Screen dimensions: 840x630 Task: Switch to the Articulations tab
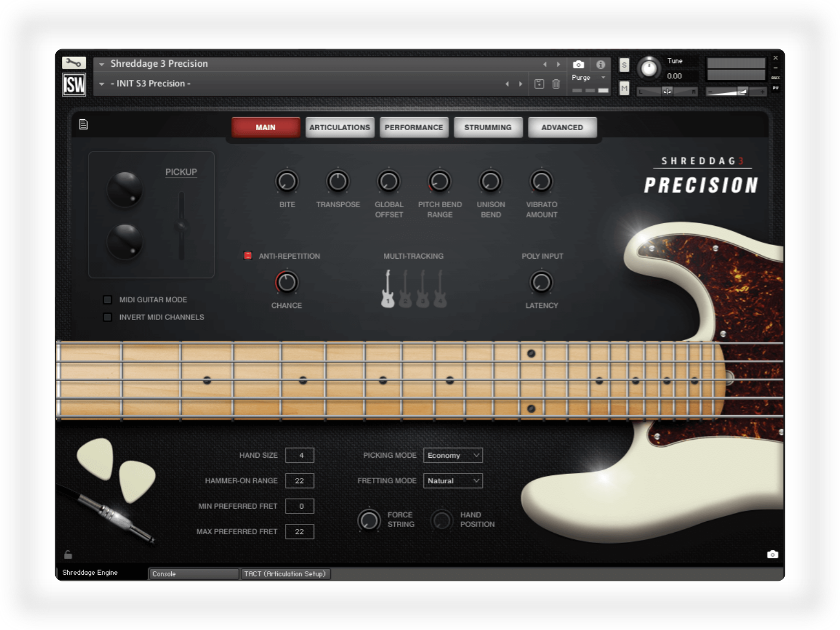point(340,127)
